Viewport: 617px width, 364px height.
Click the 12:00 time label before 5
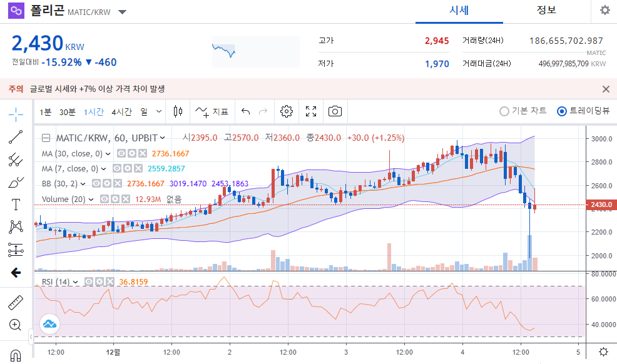coord(521,352)
